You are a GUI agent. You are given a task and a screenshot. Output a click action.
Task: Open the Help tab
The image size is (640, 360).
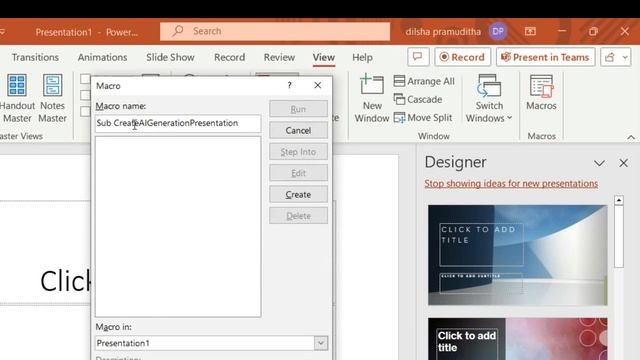(x=362, y=57)
